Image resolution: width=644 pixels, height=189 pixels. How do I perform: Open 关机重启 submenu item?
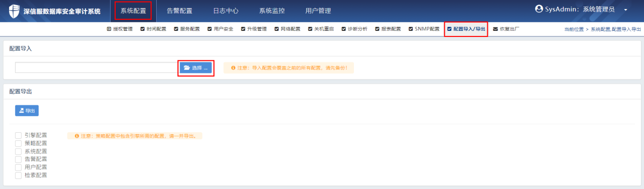tap(320, 29)
